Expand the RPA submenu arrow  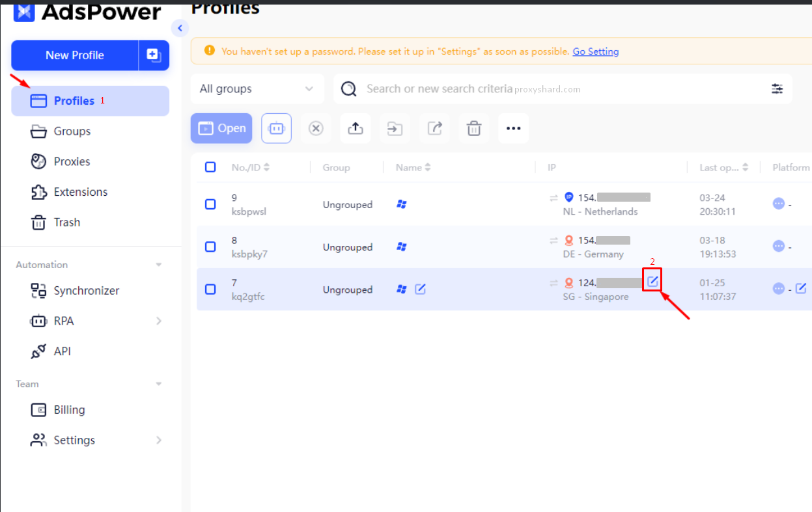point(159,321)
